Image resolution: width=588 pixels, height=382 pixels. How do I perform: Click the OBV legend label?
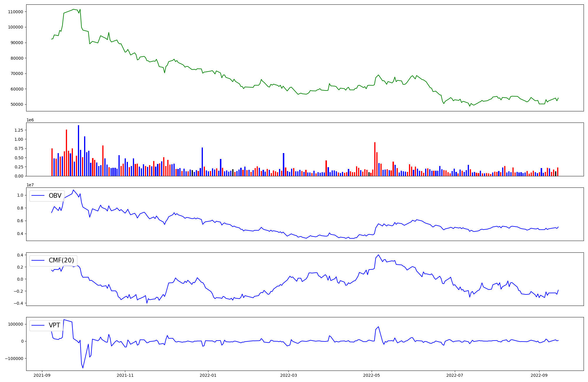coord(55,196)
